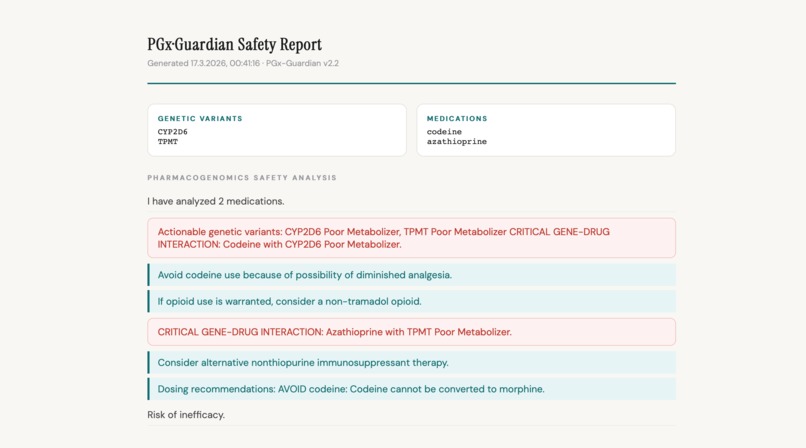Screen dimensions: 806x448
Task: Click the 'Risk of inefficacy' text
Action: (186, 415)
